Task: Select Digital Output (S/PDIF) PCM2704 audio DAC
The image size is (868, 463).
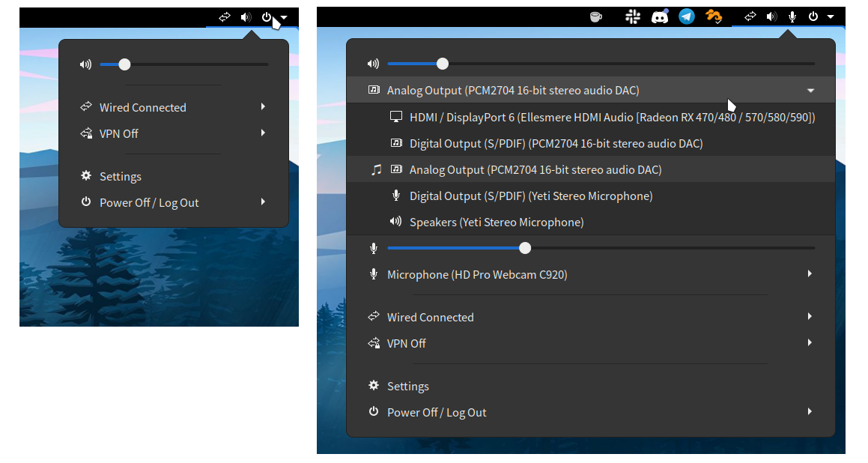Action: point(556,144)
